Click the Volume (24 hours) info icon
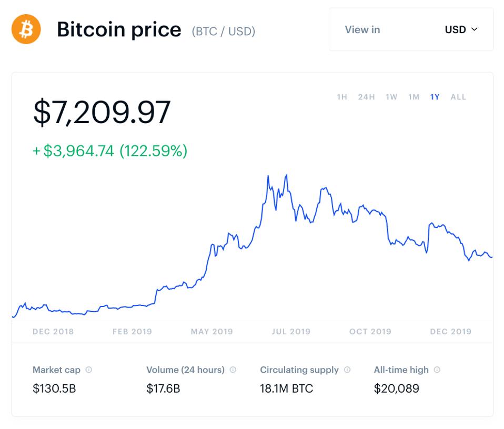Viewport: 504px width, 429px height. (x=233, y=370)
